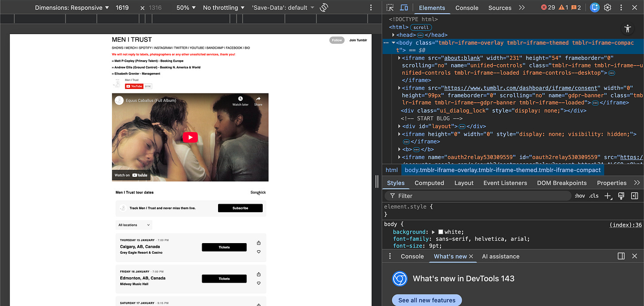The image size is (644, 306).
Task: Click the Watch later clock icon
Action: [x=240, y=99]
